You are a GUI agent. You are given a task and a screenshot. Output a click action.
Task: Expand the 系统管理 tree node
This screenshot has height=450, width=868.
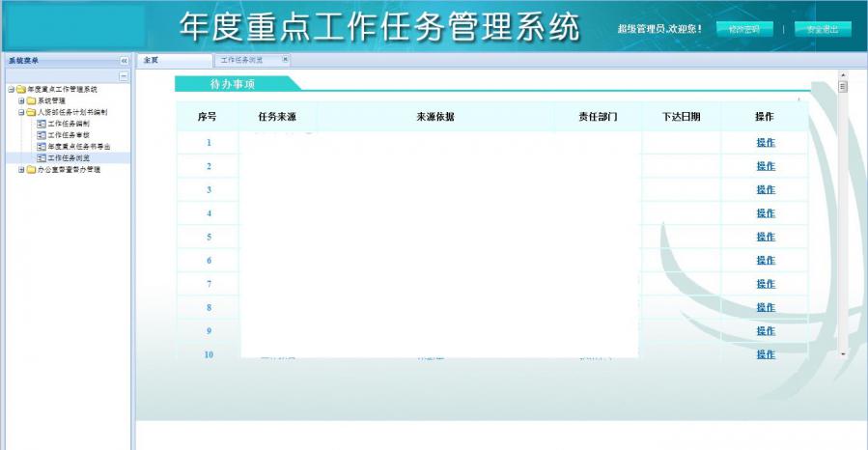coord(21,100)
